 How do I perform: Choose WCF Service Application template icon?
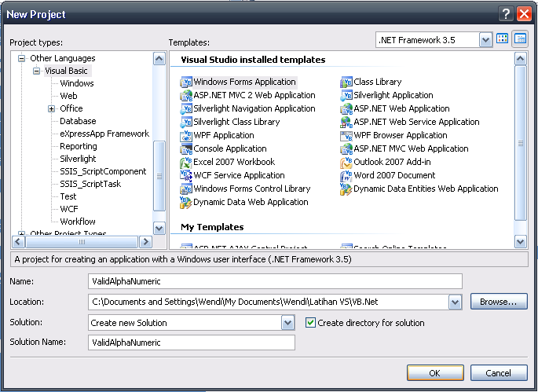[x=186, y=175]
